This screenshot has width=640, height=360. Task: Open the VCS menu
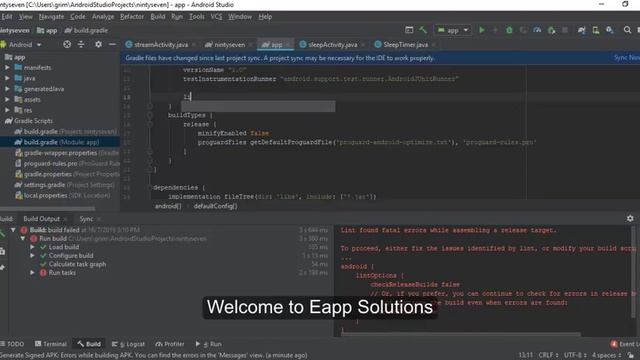(x=216, y=17)
